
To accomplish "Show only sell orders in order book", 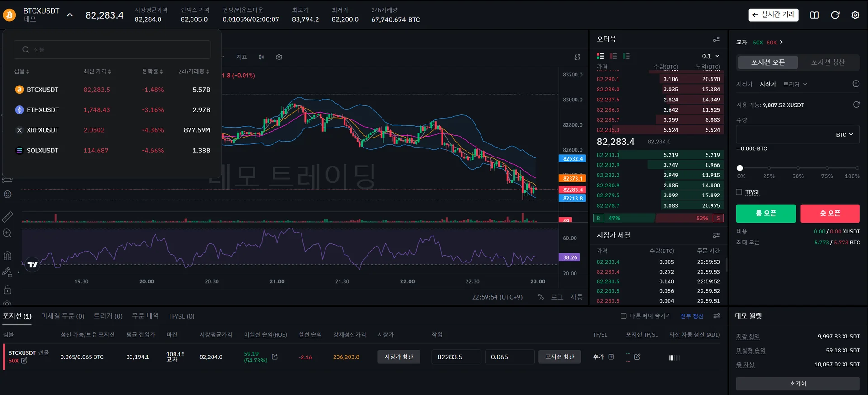I will point(613,56).
